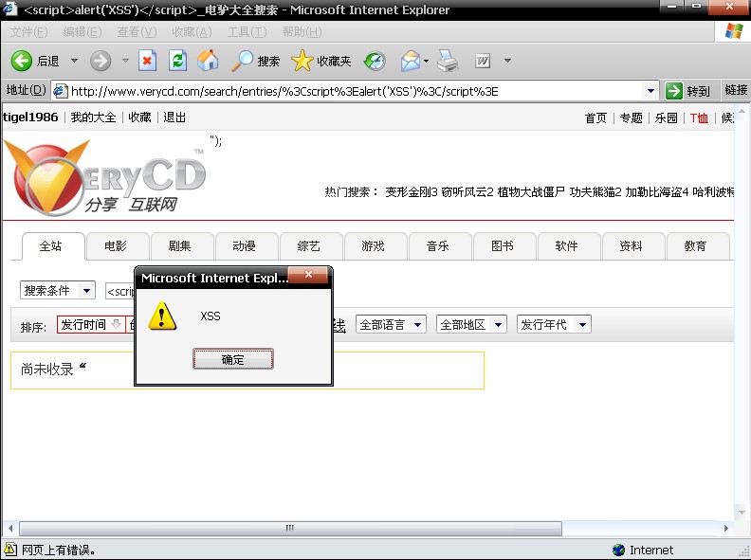The image size is (751, 560).
Task: Click the address bar URL field
Action: click(x=355, y=91)
